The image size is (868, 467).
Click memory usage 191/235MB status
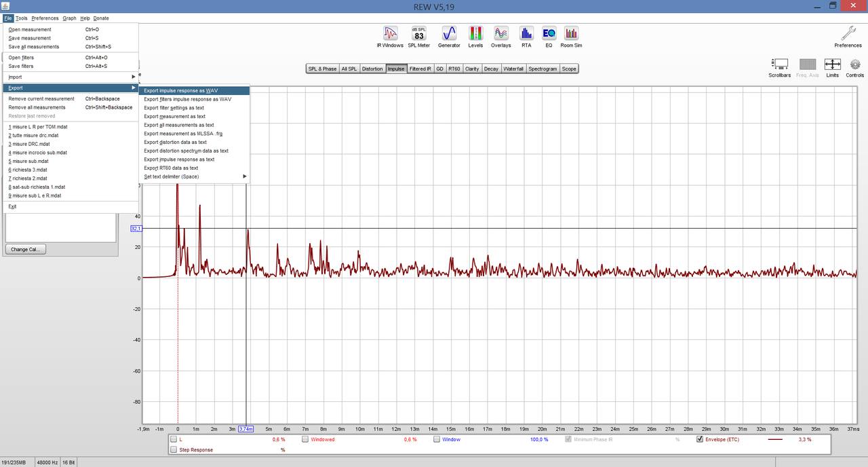point(16,462)
